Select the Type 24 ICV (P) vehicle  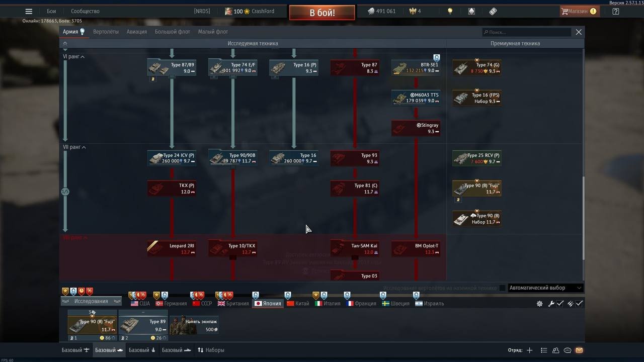[x=172, y=158]
